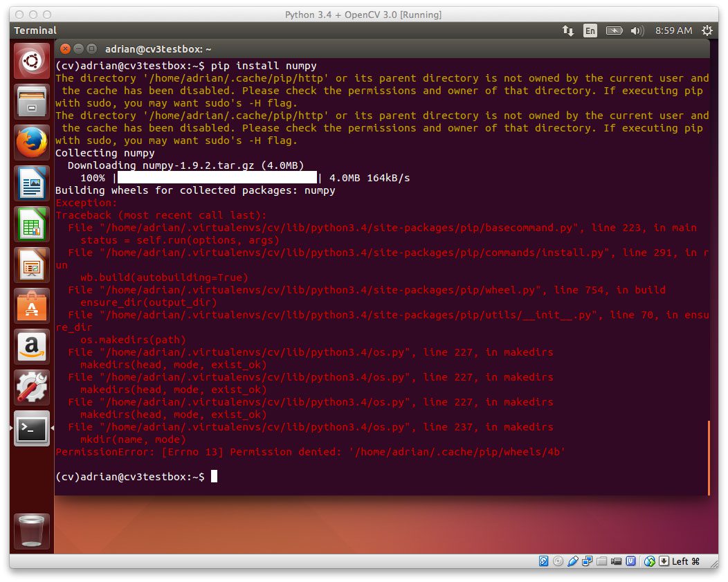Click the optical drive status icon
The image size is (728, 582).
coord(557,561)
